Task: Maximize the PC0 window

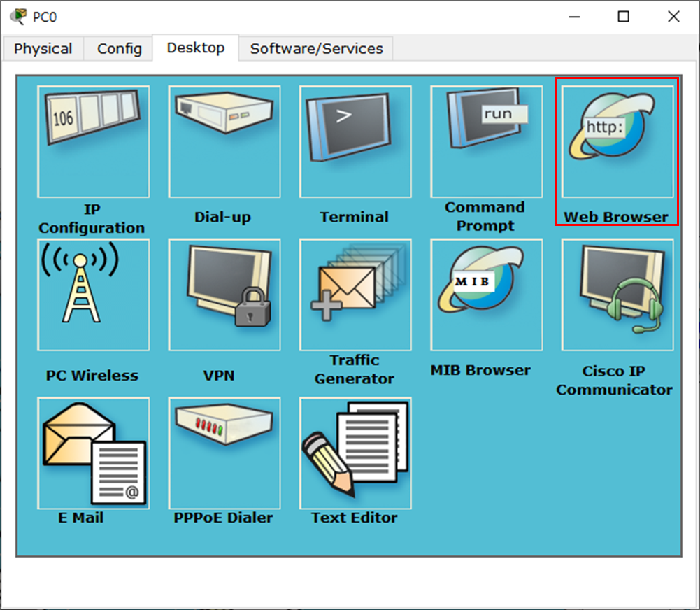Action: click(623, 17)
